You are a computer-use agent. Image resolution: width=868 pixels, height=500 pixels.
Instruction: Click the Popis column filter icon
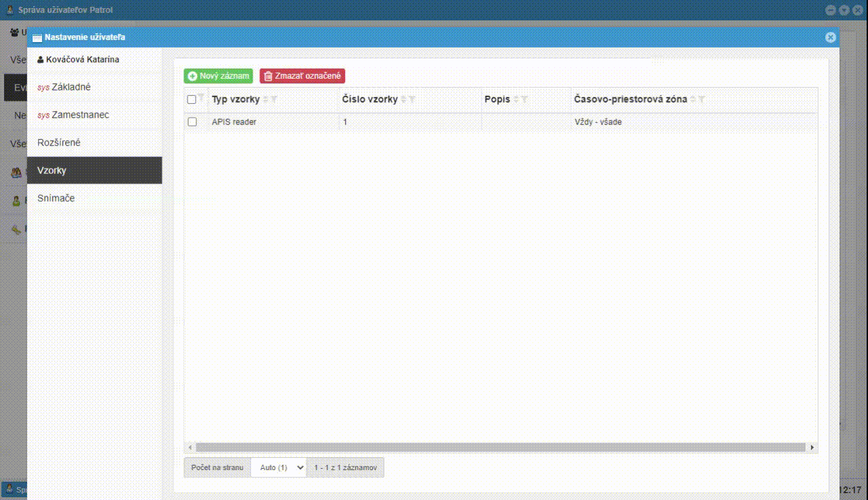pyautogui.click(x=524, y=100)
